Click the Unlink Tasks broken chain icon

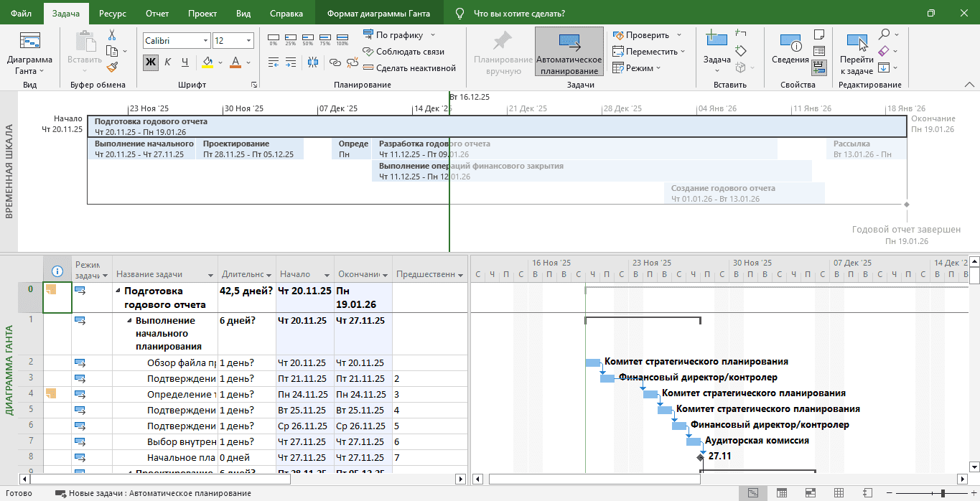(352, 62)
